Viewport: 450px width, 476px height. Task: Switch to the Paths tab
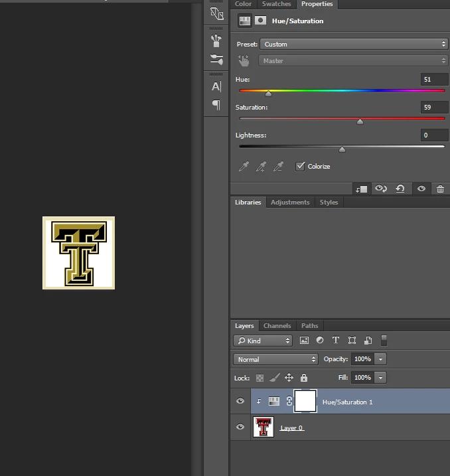tap(309, 326)
